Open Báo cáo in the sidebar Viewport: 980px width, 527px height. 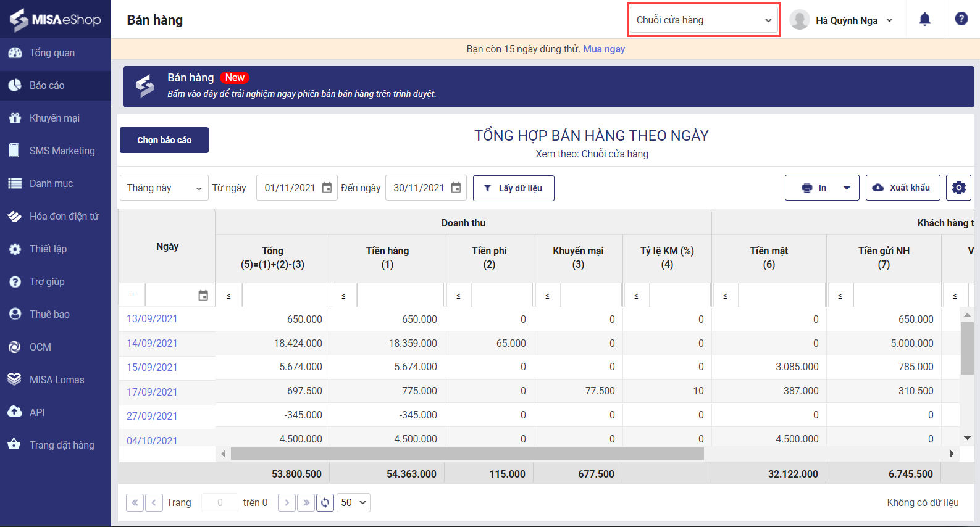[47, 85]
